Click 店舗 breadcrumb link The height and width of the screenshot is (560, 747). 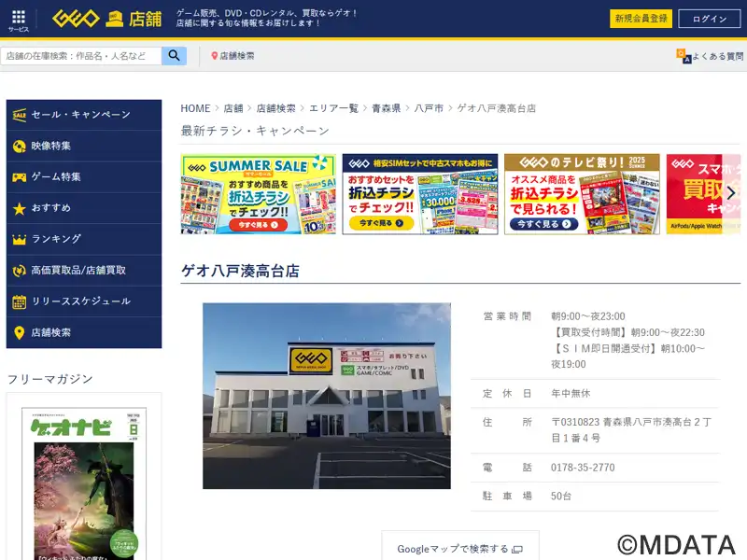tap(233, 108)
